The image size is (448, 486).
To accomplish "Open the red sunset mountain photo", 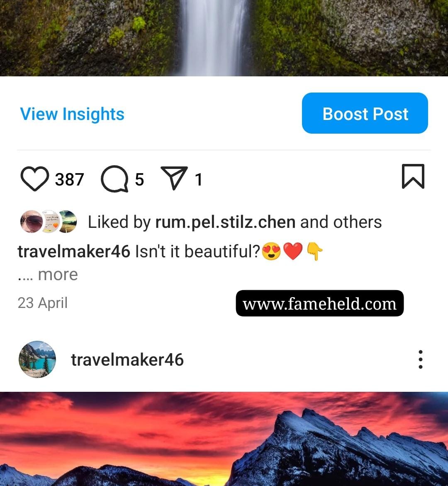I will click(224, 439).
